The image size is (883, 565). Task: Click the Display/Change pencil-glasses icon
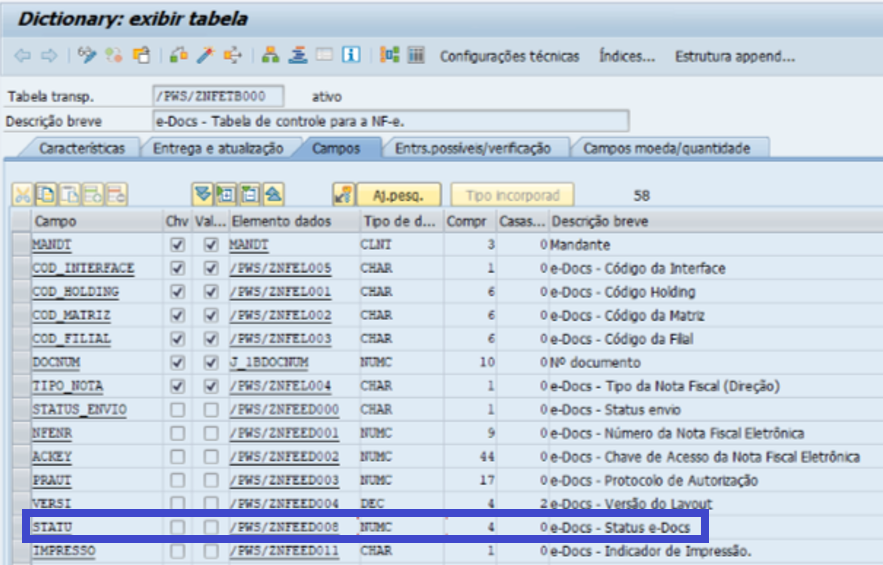tap(87, 56)
